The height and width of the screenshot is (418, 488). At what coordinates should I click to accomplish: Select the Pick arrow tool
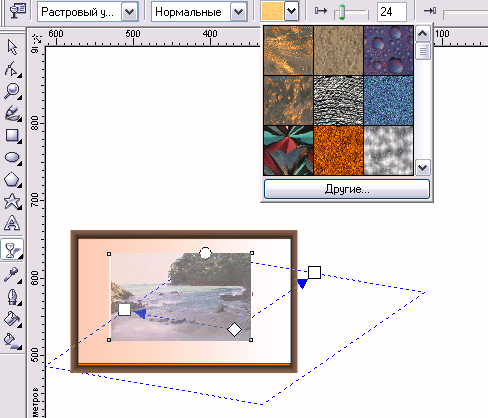point(12,47)
